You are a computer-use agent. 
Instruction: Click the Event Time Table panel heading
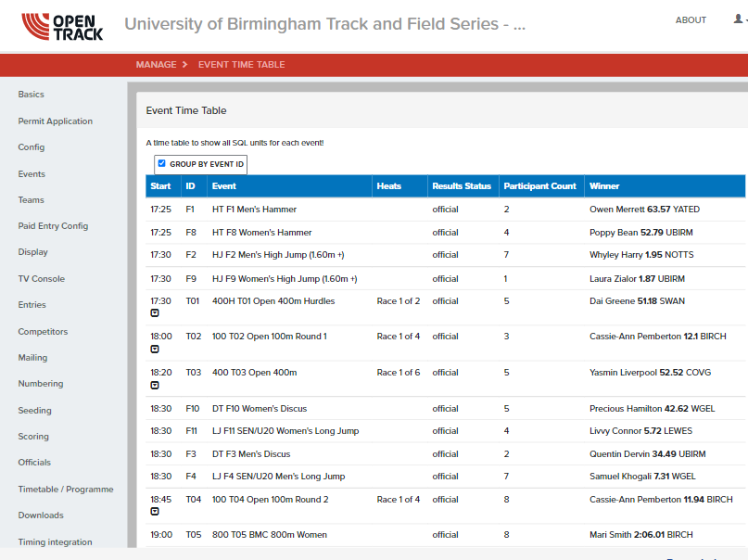click(186, 110)
